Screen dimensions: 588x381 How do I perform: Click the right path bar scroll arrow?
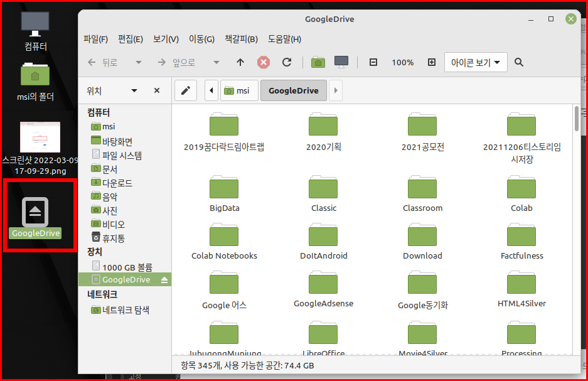pos(336,90)
